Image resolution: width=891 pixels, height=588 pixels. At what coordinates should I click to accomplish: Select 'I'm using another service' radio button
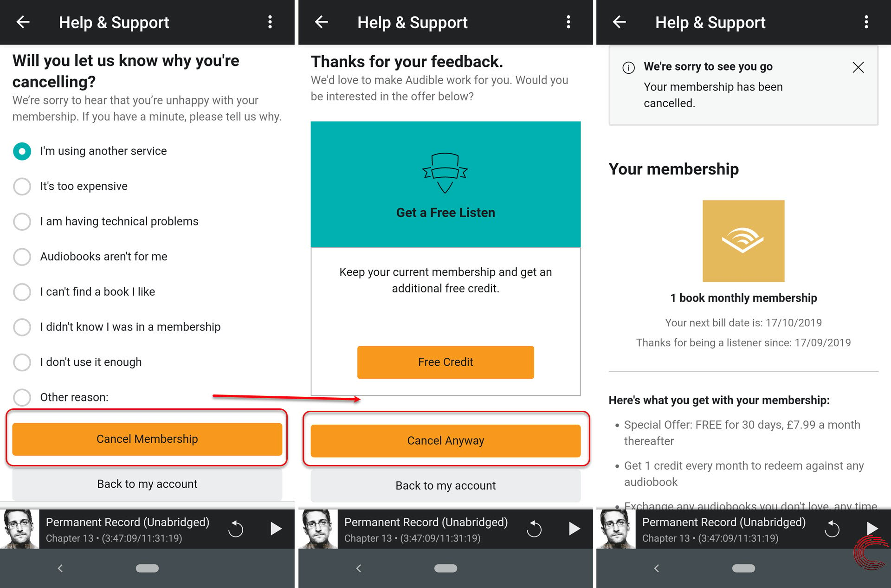(22, 151)
